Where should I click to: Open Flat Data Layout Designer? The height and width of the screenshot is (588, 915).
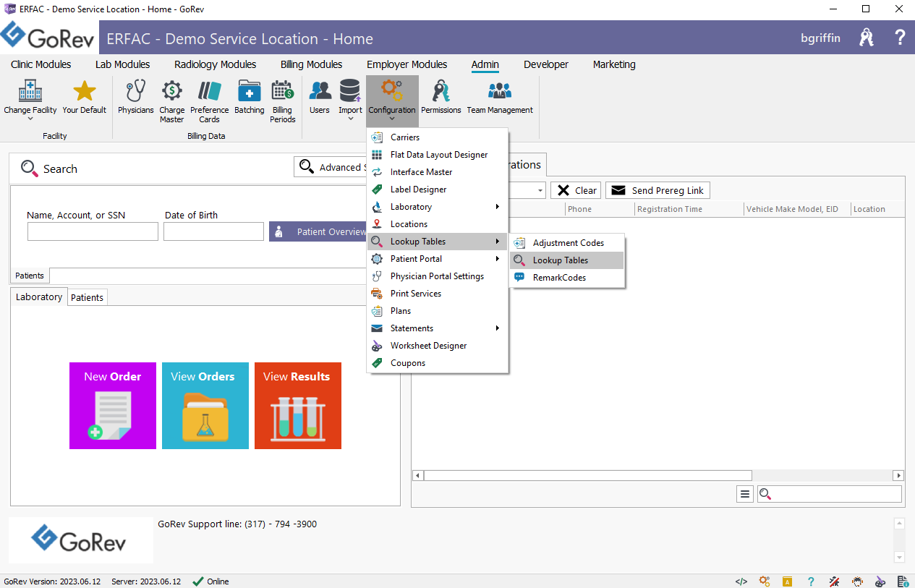(x=437, y=155)
